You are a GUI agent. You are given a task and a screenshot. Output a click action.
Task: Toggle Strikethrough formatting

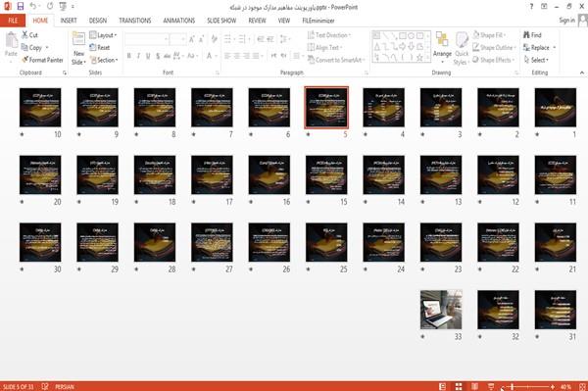(x=167, y=56)
